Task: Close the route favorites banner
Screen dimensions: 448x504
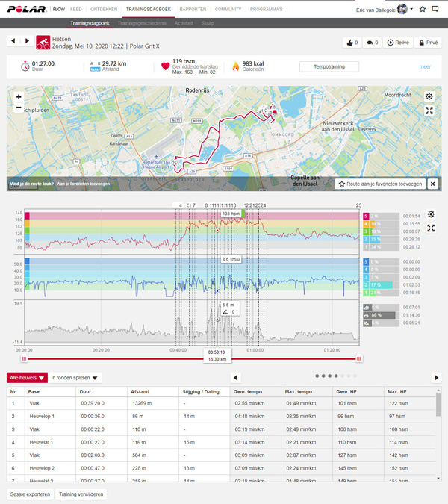Action: (x=432, y=183)
